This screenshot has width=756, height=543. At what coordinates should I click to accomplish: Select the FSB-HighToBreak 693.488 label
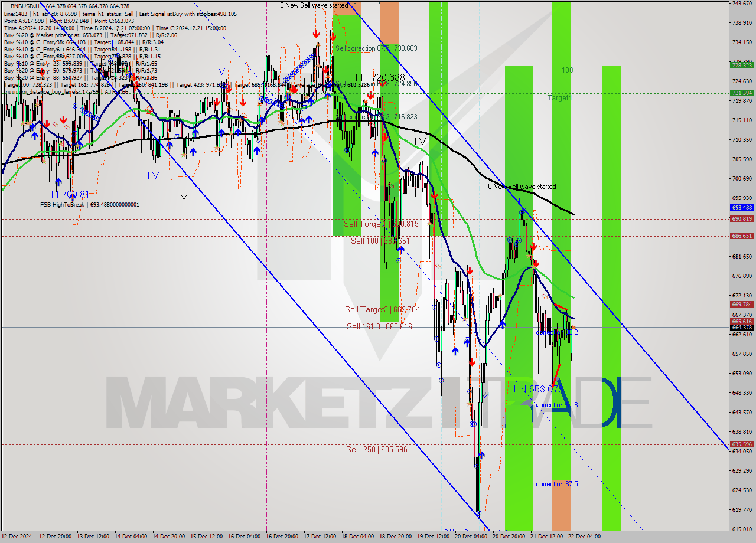pos(90,205)
